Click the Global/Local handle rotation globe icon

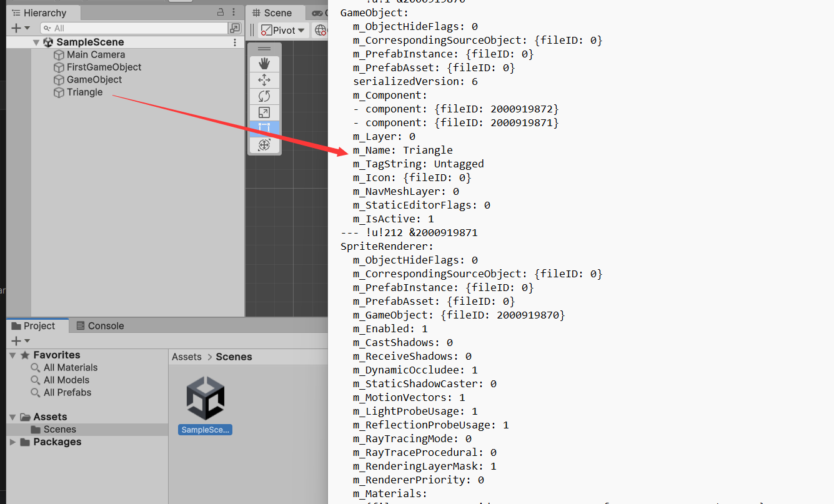click(x=320, y=30)
